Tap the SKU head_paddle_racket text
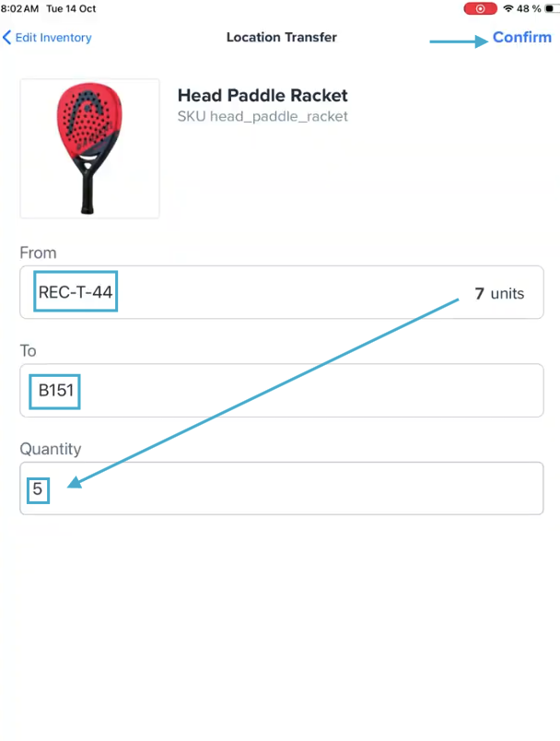Image resolution: width=560 pixels, height=741 pixels. 262,117
